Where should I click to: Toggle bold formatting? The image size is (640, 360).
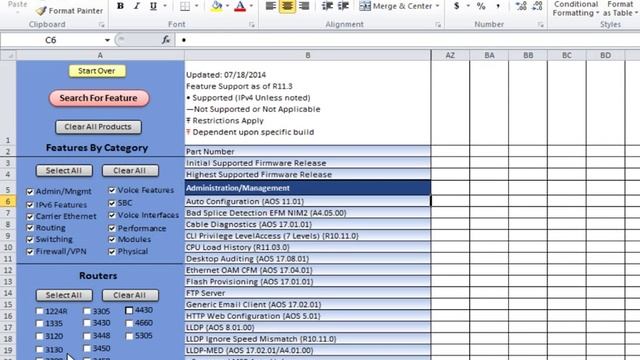click(x=120, y=6)
